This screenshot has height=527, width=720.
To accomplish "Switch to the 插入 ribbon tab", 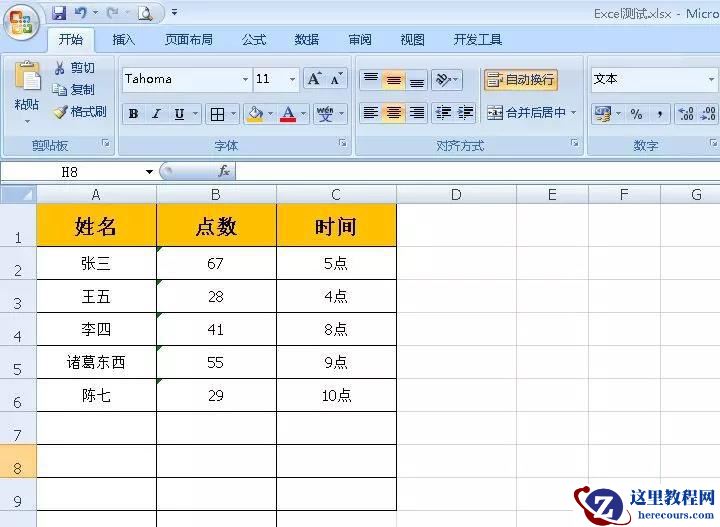I will 124,40.
